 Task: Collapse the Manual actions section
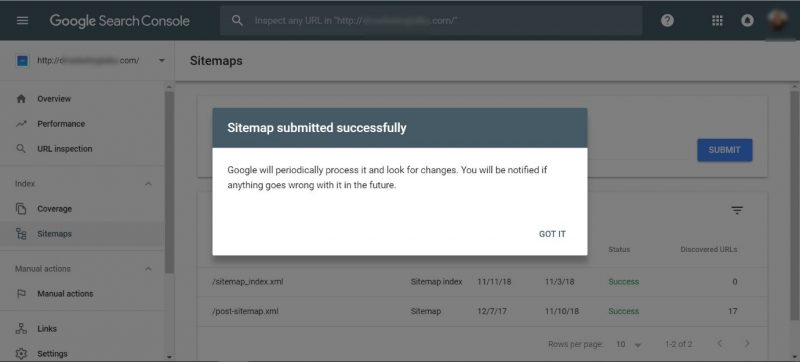pos(148,269)
